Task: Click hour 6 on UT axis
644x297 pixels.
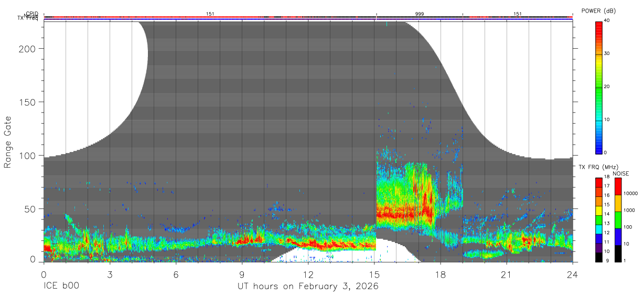Action: (176, 274)
